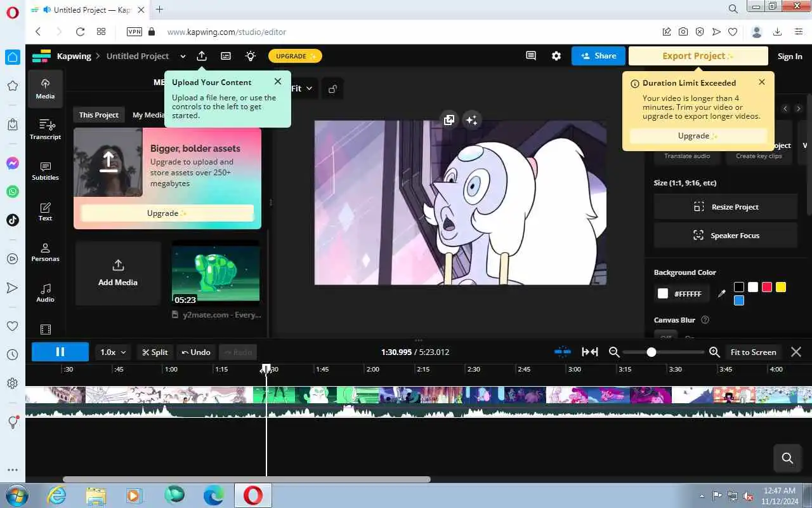Close the Upload Your Content tooltip
The image size is (812, 508).
coord(278,81)
